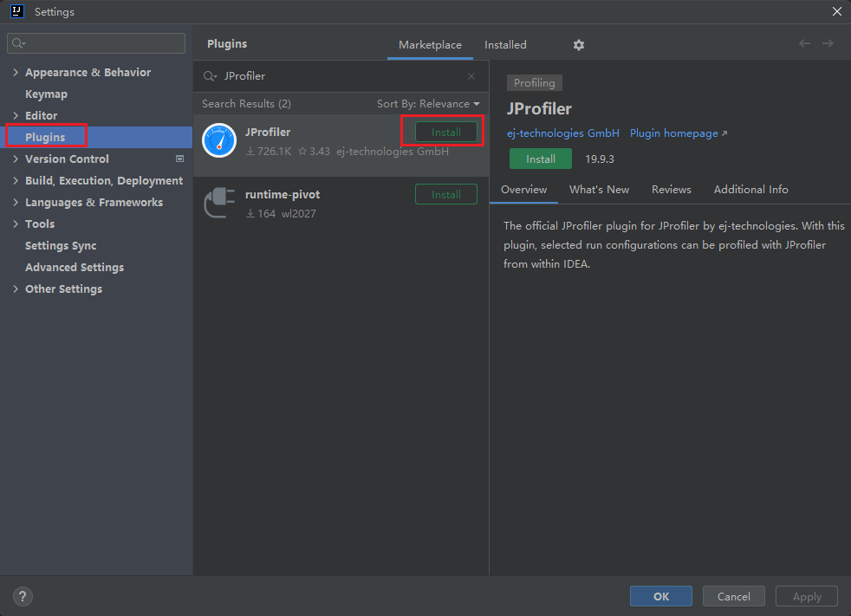Image resolution: width=851 pixels, height=616 pixels.
Task: Select the runtime-pivot result title
Action: point(283,195)
